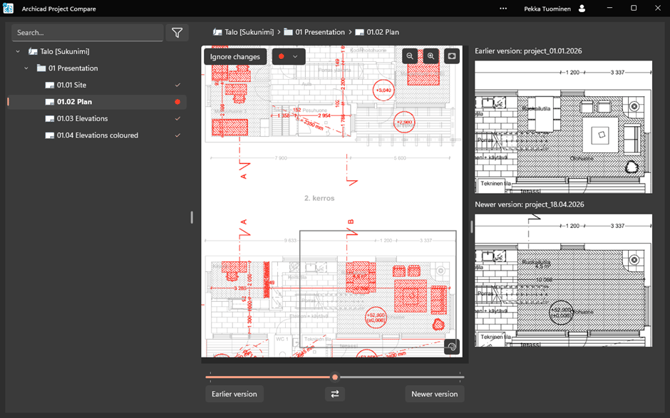The image size is (670, 418).
Task: Toggle the red change marker on 01.02 Plan
Action: pyautogui.click(x=178, y=102)
